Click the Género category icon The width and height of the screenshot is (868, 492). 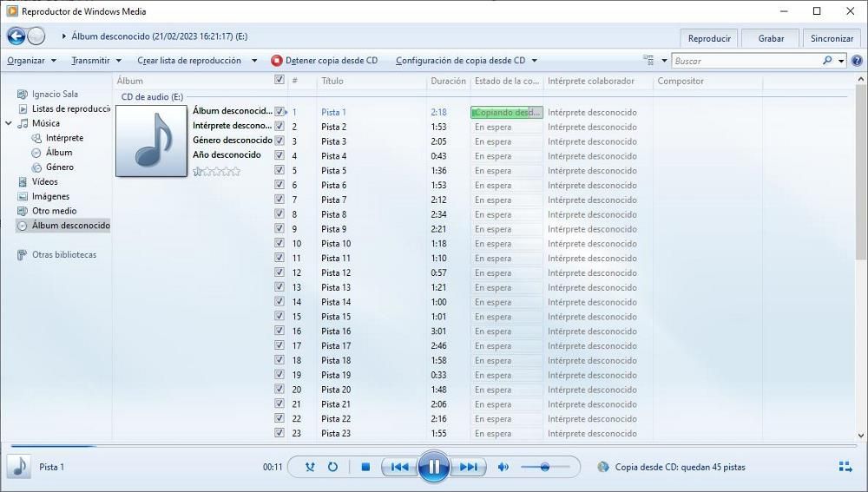point(36,167)
